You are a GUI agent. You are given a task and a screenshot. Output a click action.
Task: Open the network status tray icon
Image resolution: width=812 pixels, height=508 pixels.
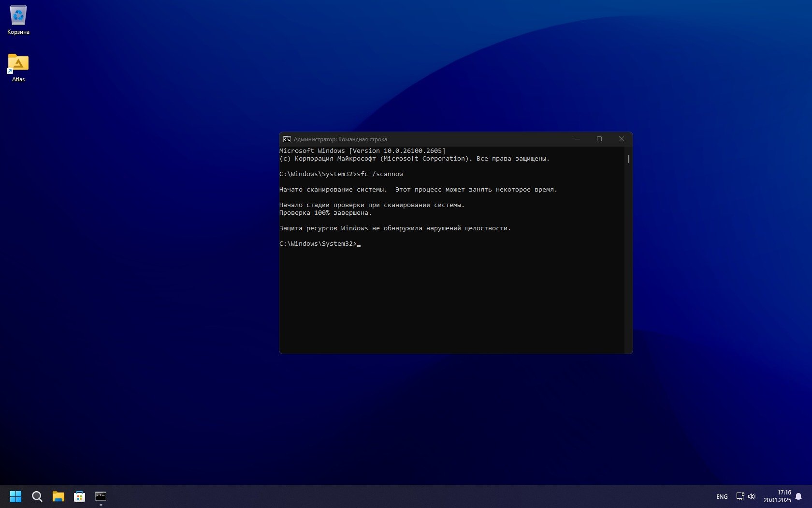pyautogui.click(x=740, y=496)
